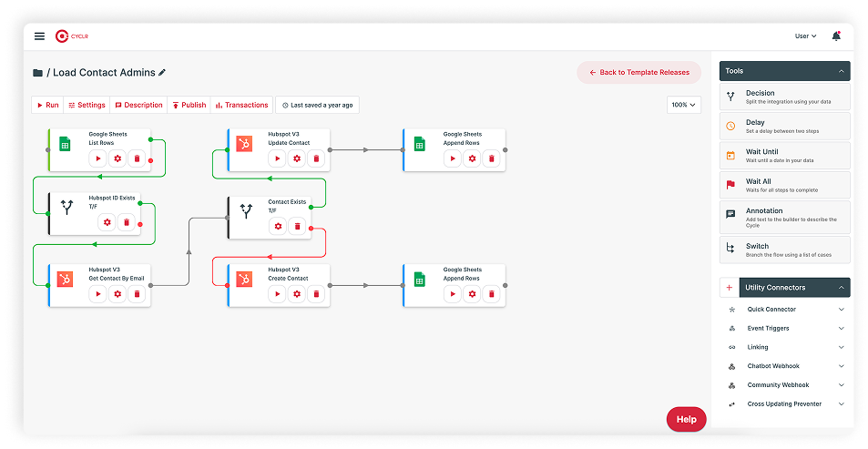Expand the Chatbot Webhook row

pos(784,366)
